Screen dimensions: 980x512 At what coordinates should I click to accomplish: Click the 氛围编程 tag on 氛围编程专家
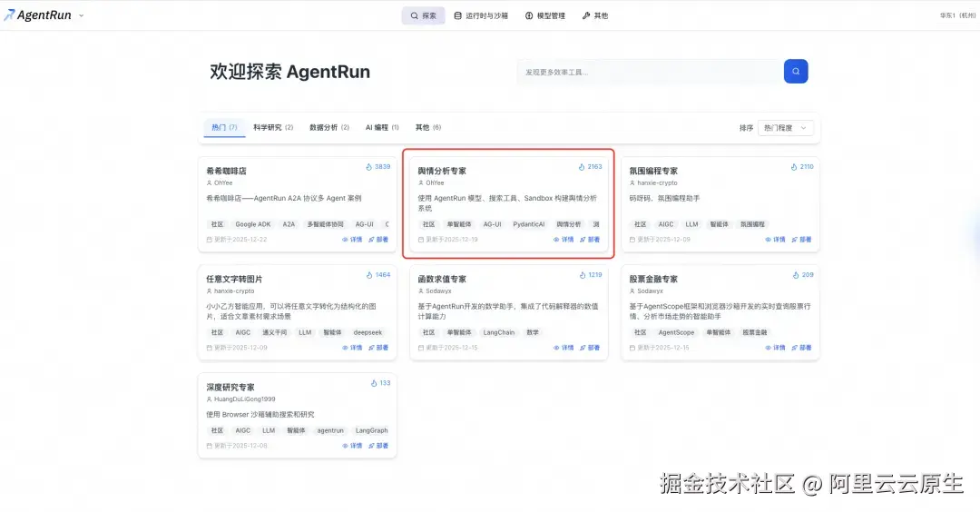coord(752,224)
